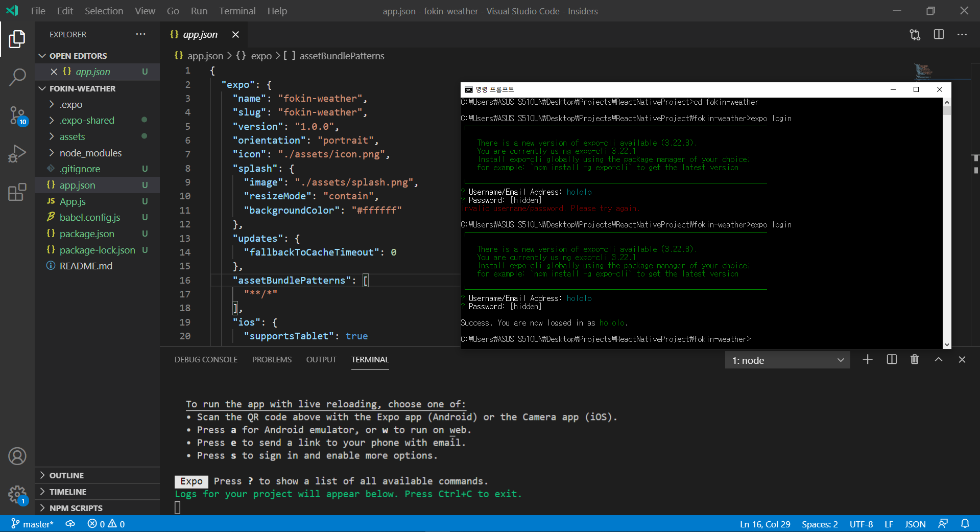Screen dimensions: 980x532
Task: Expand the assets folder
Action: tap(72, 136)
